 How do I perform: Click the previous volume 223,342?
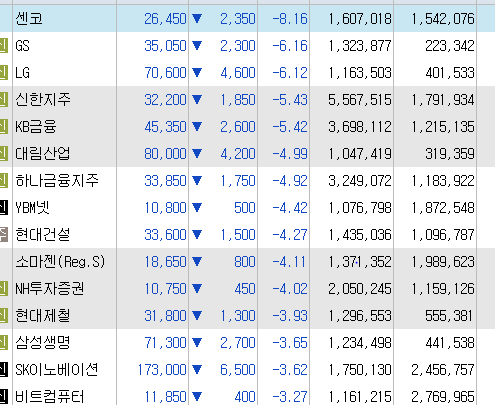[x=450, y=46]
